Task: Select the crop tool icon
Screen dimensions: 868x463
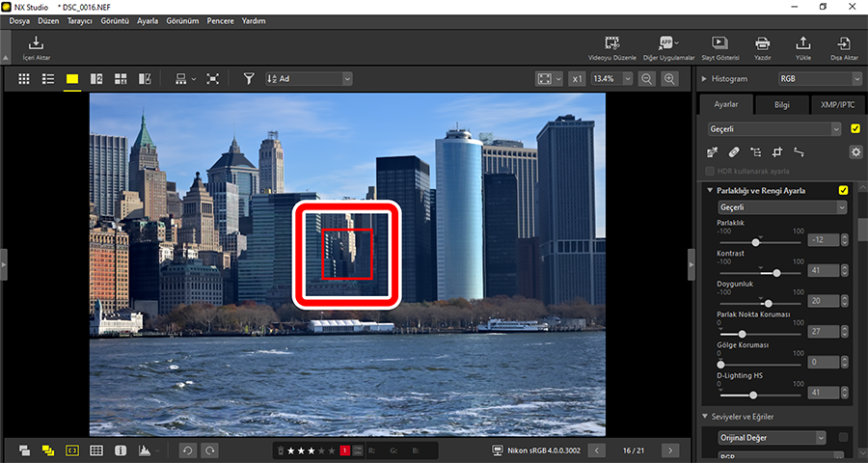Action: click(776, 151)
